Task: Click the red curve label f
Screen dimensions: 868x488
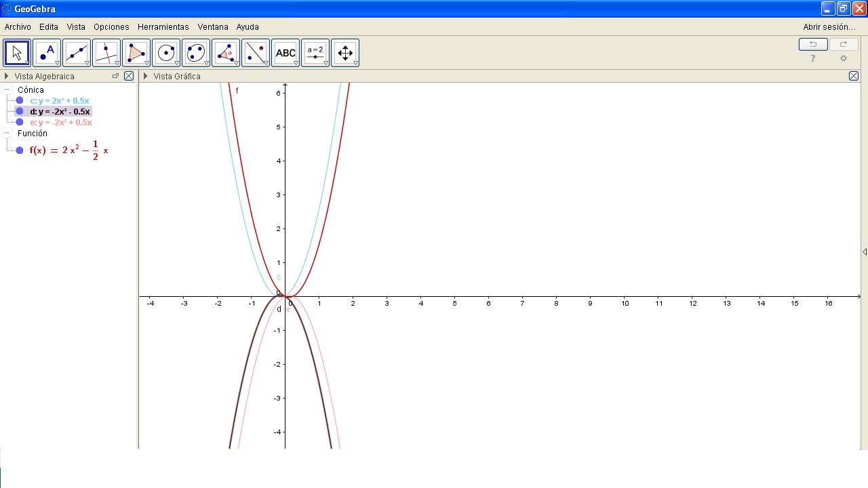Action: tap(237, 90)
